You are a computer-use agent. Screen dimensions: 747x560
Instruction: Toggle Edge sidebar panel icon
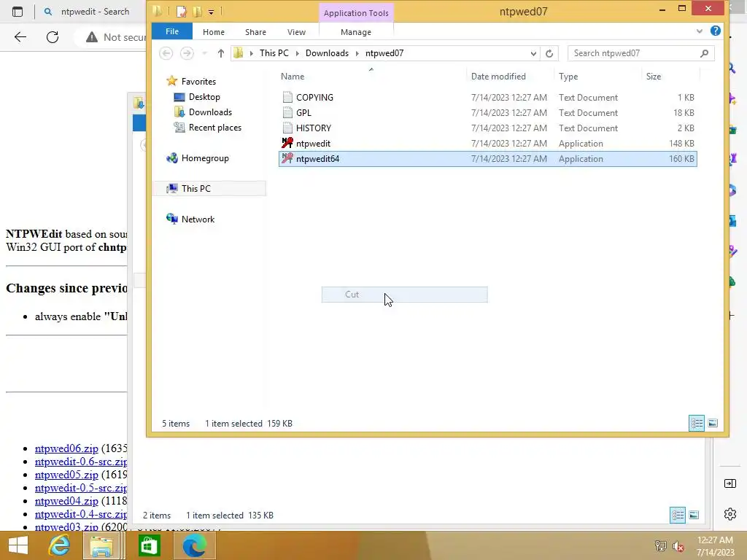point(729,483)
